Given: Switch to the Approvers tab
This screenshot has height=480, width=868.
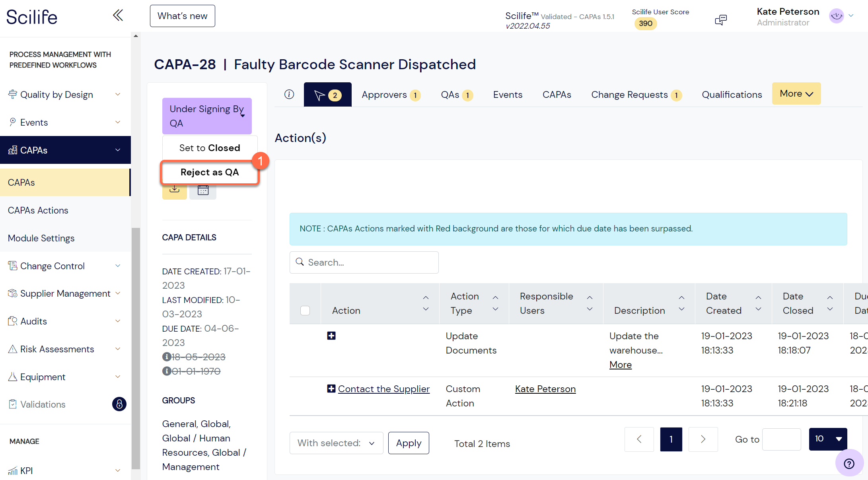Looking at the screenshot, I should tap(391, 95).
